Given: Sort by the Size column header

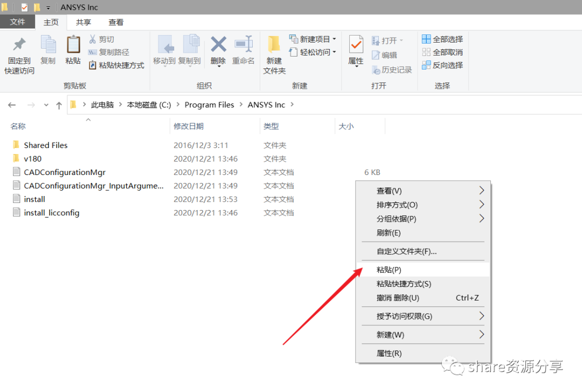Looking at the screenshot, I should click(346, 126).
